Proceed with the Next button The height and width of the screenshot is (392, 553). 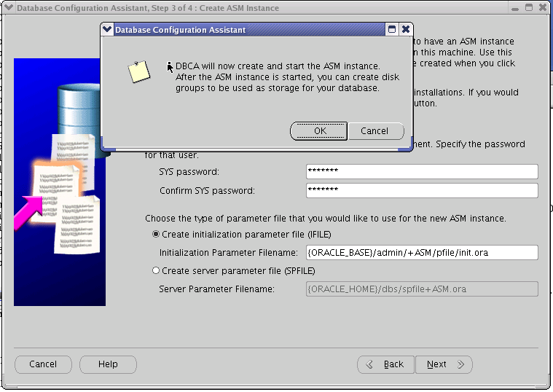coord(444,364)
